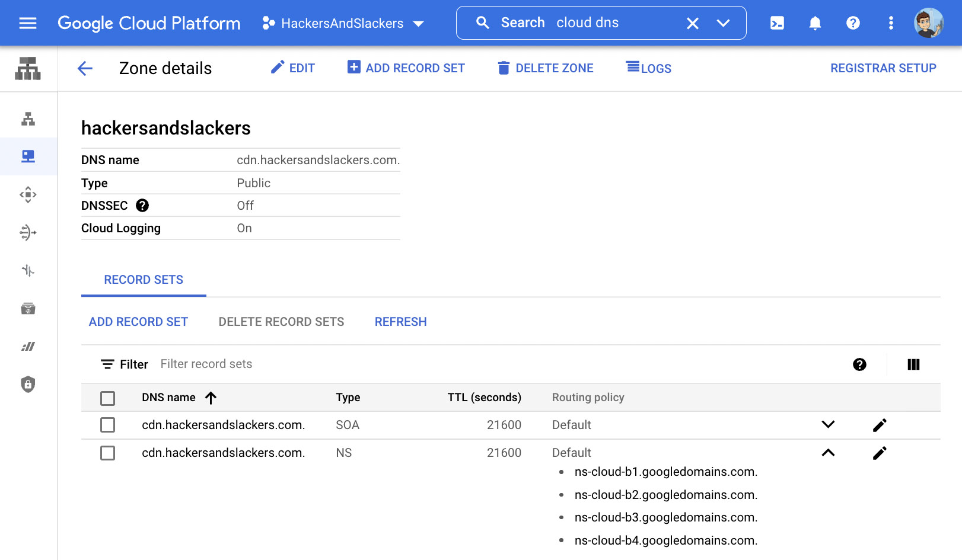Click REFRESH record sets
The height and width of the screenshot is (560, 962).
[401, 322]
